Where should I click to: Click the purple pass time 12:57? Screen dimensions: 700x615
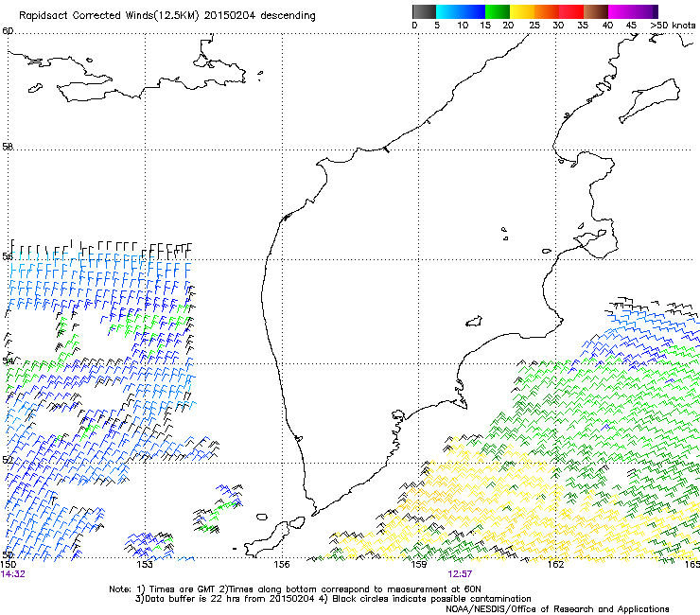pyautogui.click(x=461, y=574)
